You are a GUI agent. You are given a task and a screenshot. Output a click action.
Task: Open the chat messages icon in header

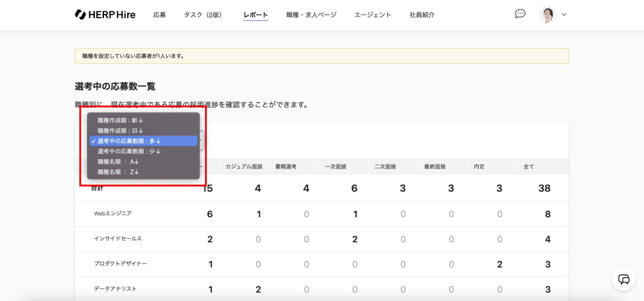(x=520, y=14)
